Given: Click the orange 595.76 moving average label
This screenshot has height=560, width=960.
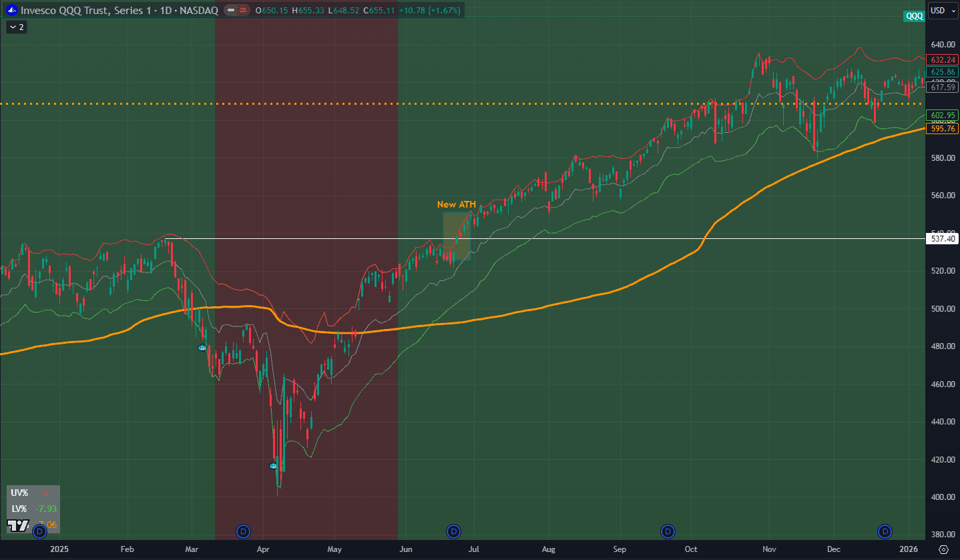Looking at the screenshot, I should click(943, 129).
